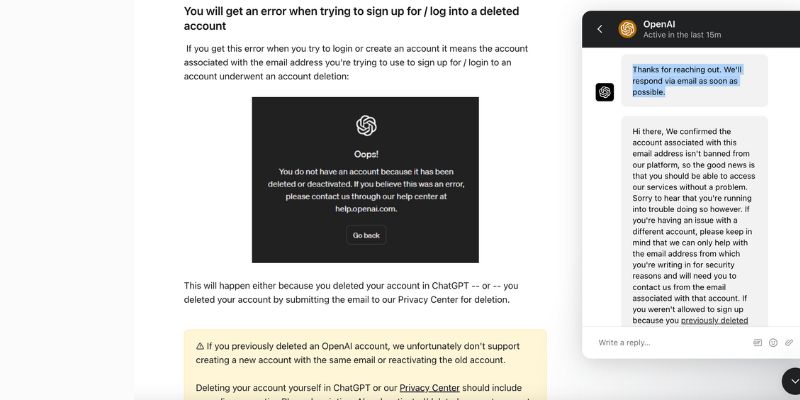The height and width of the screenshot is (400, 800).
Task: Open the GIF picker in reply bar
Action: pos(758,343)
